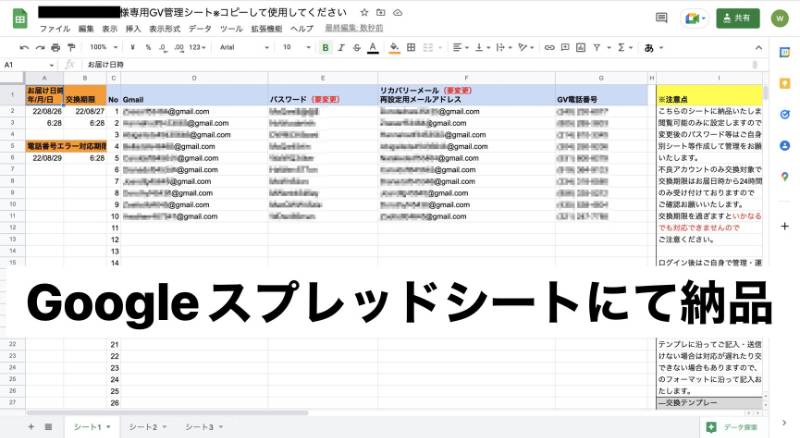The image size is (800, 438).
Task: Open the W account avatar
Action: pos(780,18)
